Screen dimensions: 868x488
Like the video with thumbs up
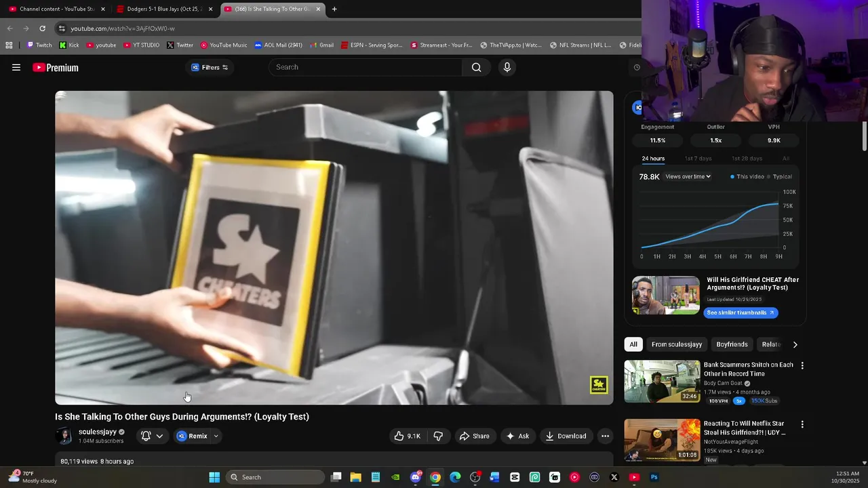[408, 436]
